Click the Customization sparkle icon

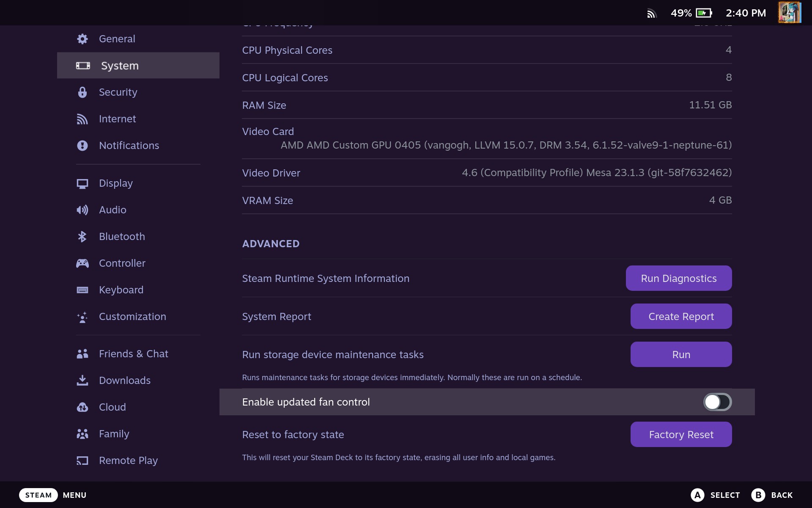(82, 317)
